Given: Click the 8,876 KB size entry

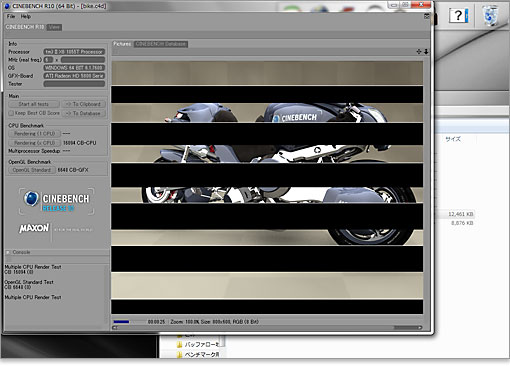Looking at the screenshot, I should pyautogui.click(x=462, y=223).
